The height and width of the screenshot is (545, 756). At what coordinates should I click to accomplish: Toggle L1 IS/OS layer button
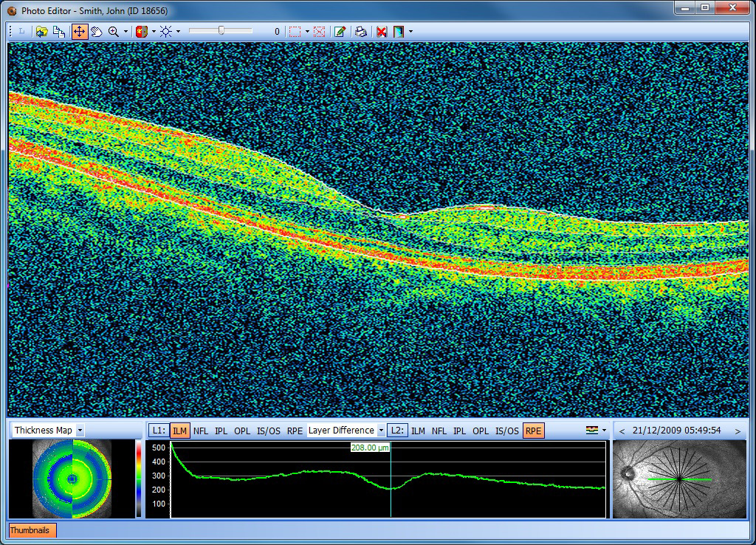(x=269, y=431)
